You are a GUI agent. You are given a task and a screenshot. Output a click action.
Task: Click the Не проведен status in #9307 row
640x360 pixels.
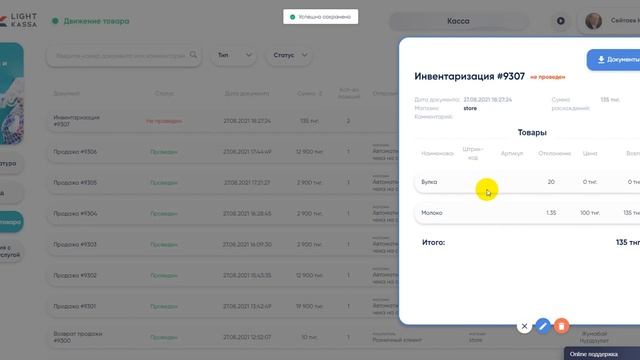tap(164, 121)
